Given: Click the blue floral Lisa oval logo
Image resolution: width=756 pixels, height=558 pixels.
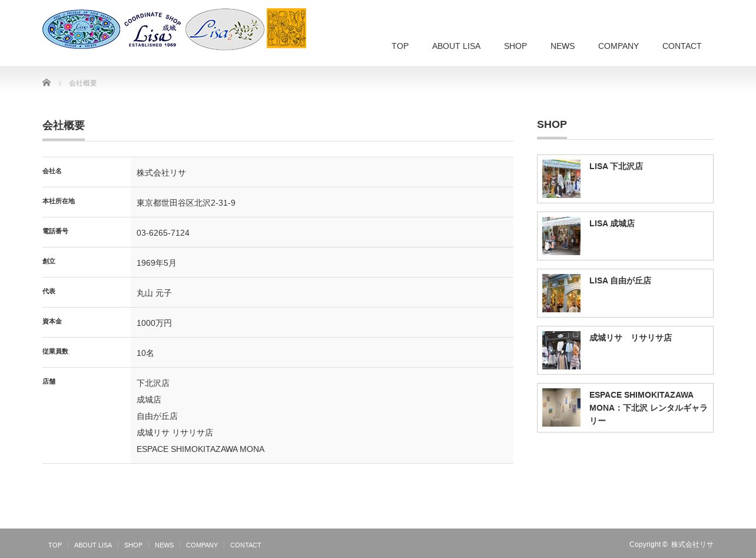Looking at the screenshot, I should coord(81,29).
